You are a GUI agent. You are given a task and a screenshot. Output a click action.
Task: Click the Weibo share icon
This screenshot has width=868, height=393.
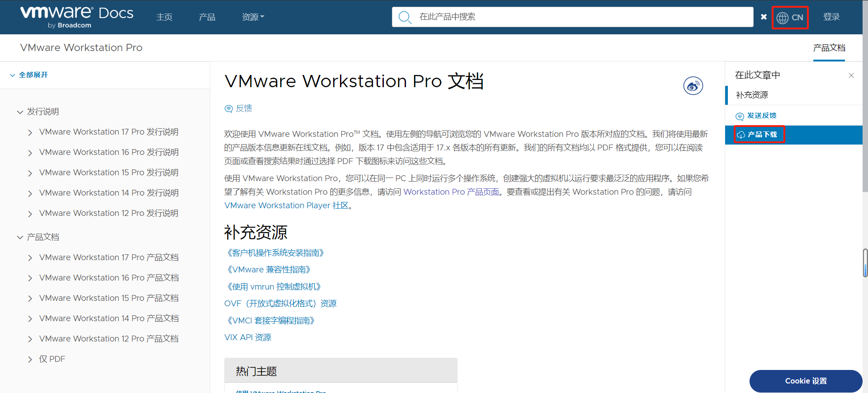pyautogui.click(x=693, y=86)
